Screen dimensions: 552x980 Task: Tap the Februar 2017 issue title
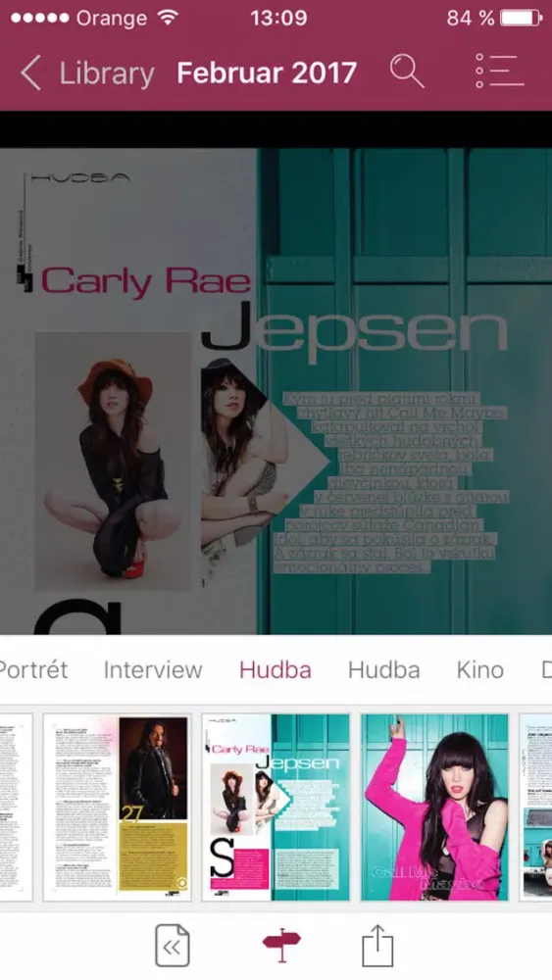[x=267, y=73]
